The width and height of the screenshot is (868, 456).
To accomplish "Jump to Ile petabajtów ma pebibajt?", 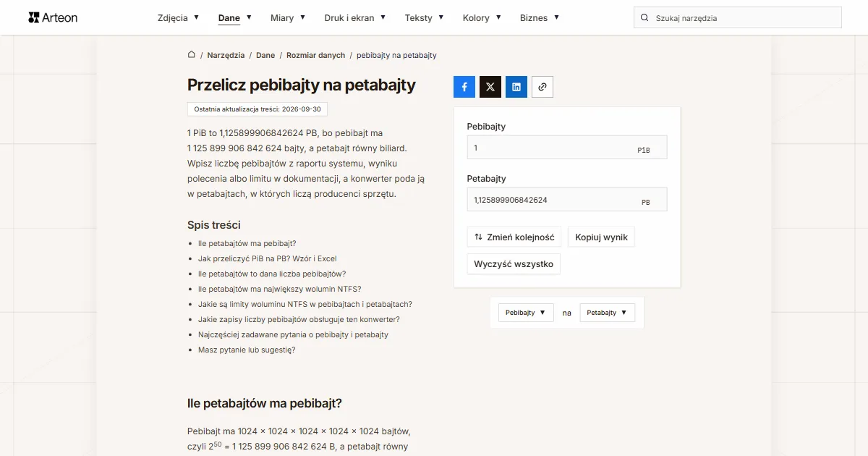I will coord(247,243).
